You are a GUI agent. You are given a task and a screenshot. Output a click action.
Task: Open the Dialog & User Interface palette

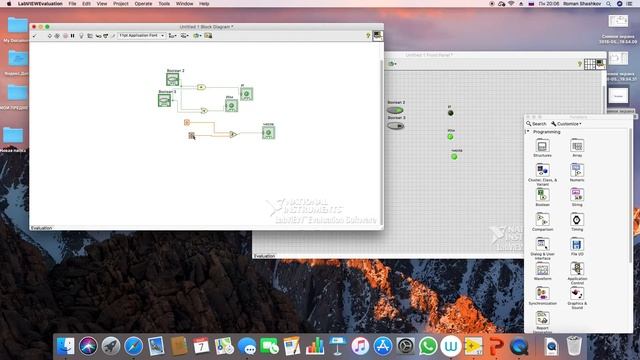click(542, 244)
